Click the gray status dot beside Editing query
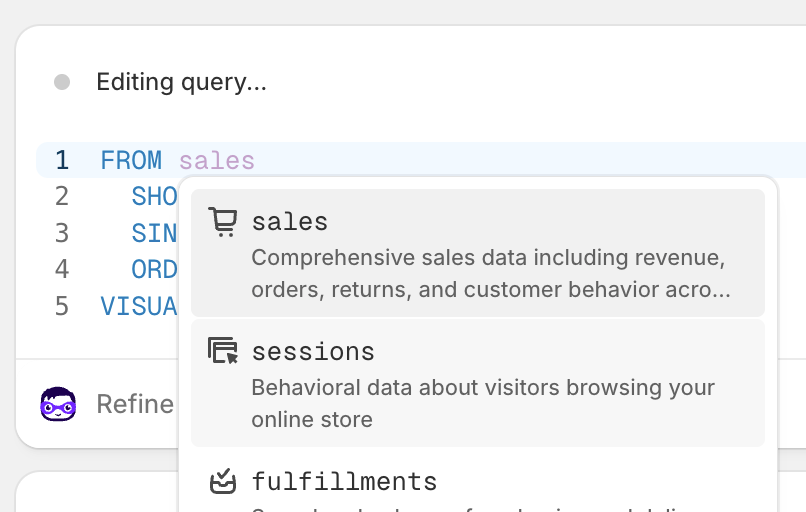Viewport: 806px width, 512px height. [62, 82]
